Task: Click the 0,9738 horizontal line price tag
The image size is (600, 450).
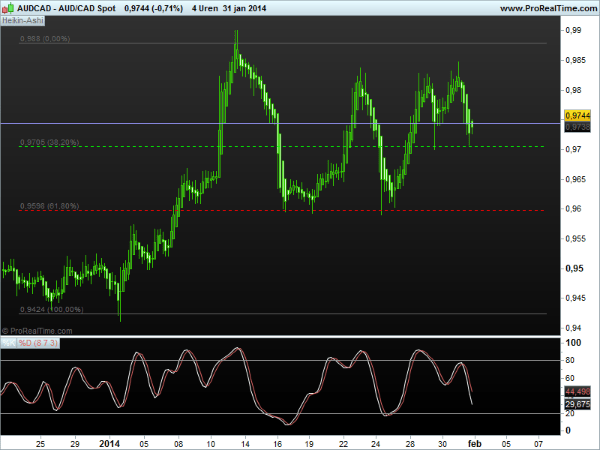Action: [x=577, y=127]
